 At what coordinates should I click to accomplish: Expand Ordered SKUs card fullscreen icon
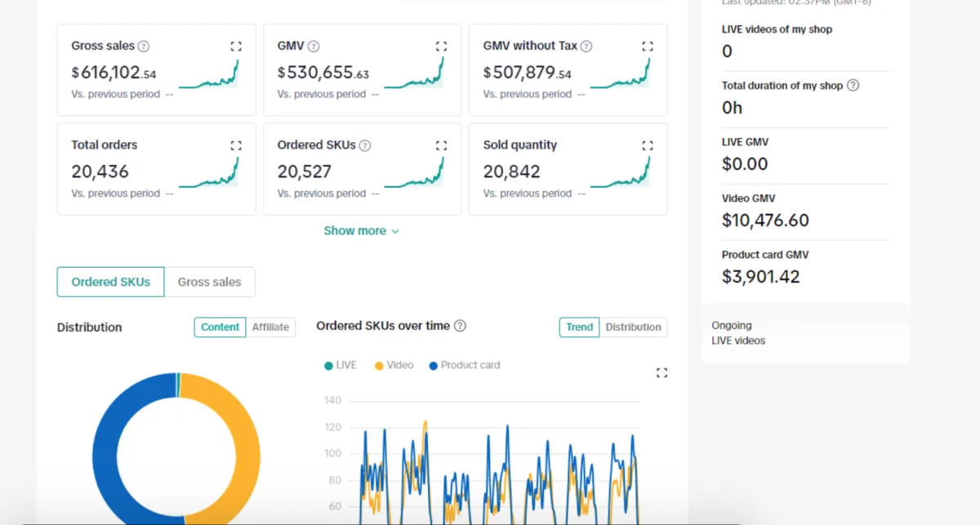(x=442, y=145)
